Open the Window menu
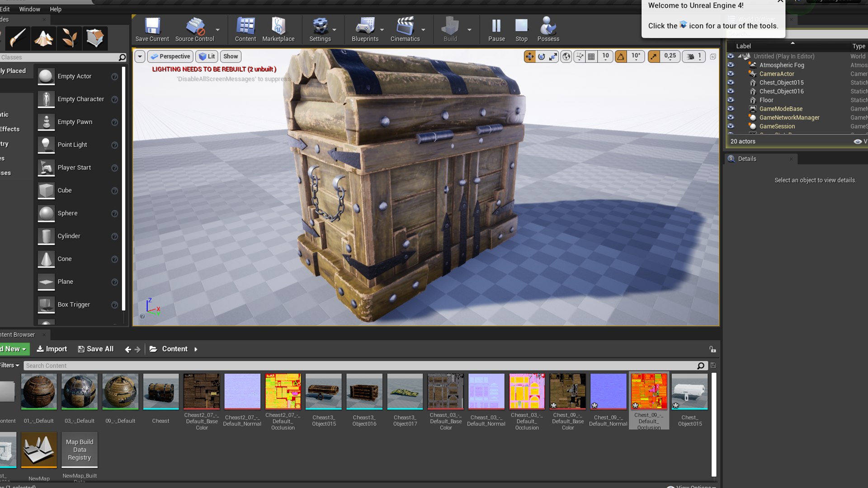 click(x=29, y=9)
